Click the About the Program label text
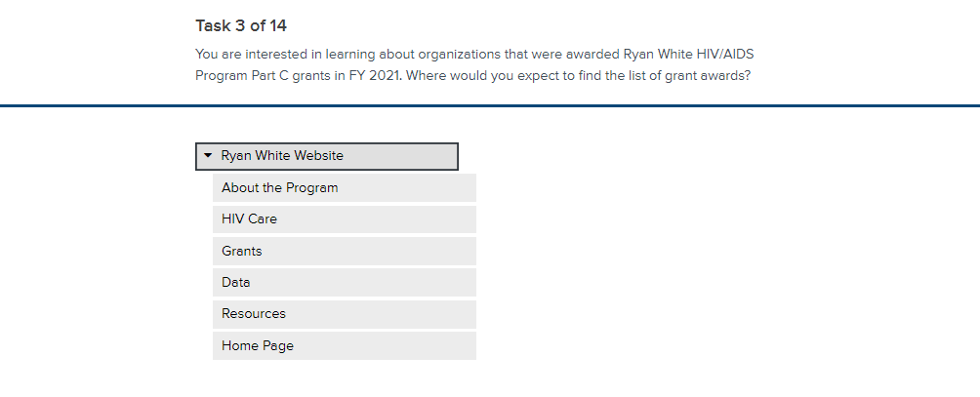980x397 pixels. (279, 188)
